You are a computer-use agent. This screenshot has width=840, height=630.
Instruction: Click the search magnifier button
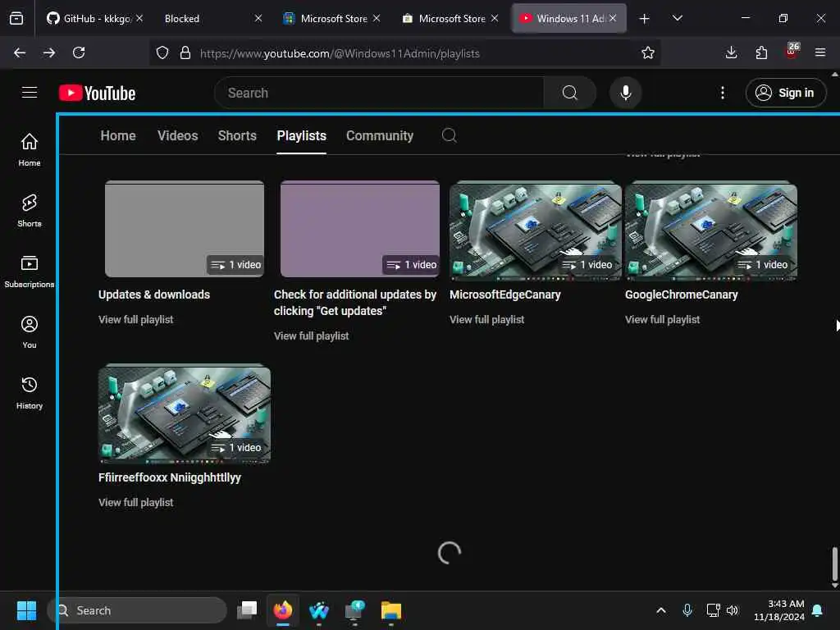coord(569,93)
